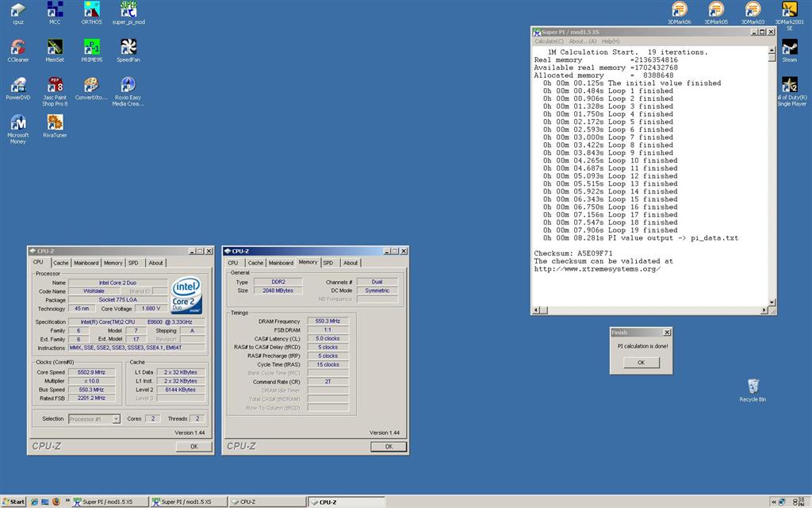Image resolution: width=812 pixels, height=508 pixels.
Task: Open the cpuz desktop shortcut
Action: tap(18, 13)
